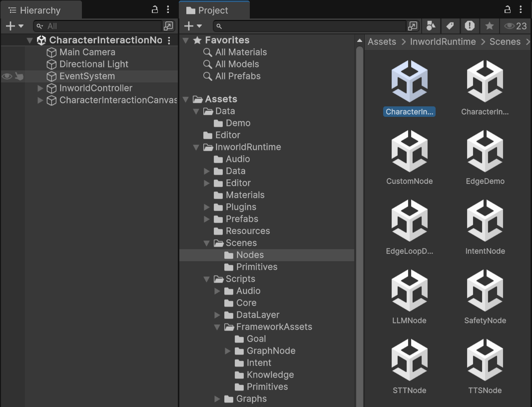The image size is (532, 407).
Task: Collapse the FrameworkAssets folder
Action: pos(217,327)
